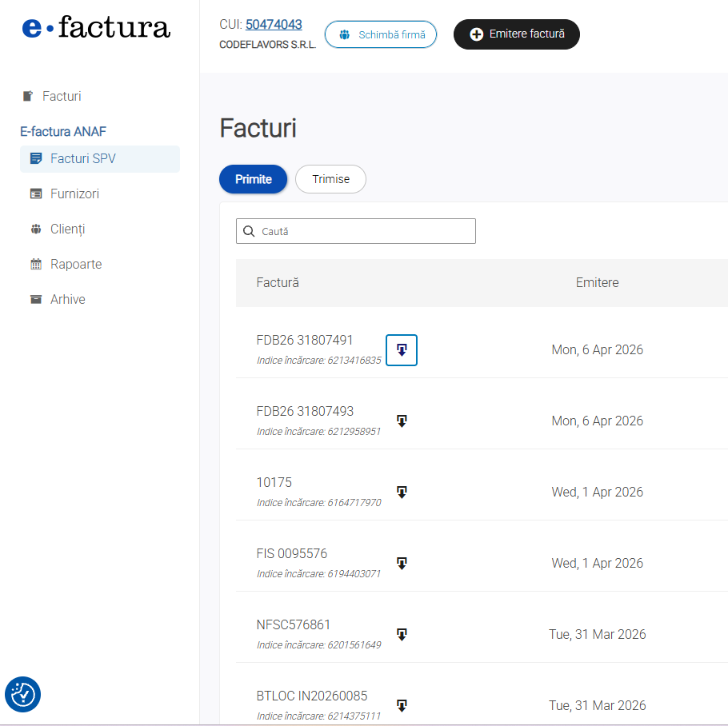The image size is (728, 726).
Task: Download invoice FDB26 31807493 via arrow icon
Action: tap(402, 421)
